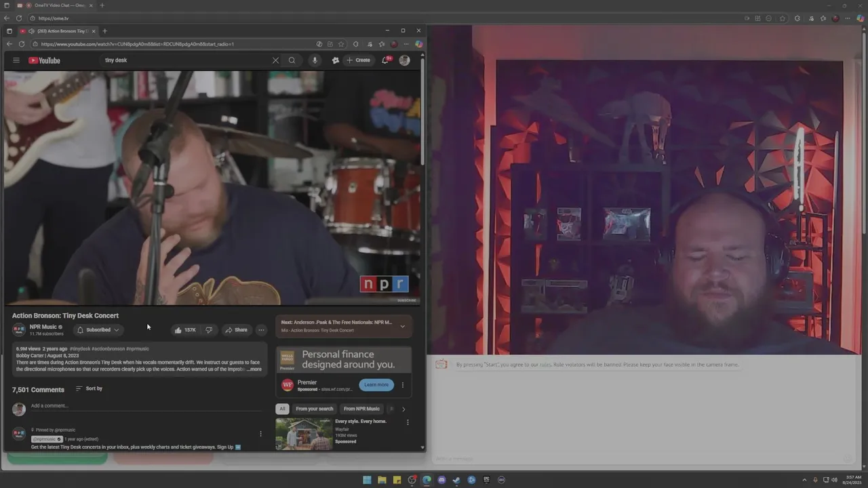The height and width of the screenshot is (488, 868).
Task: Click the video player to pause
Action: (212, 188)
